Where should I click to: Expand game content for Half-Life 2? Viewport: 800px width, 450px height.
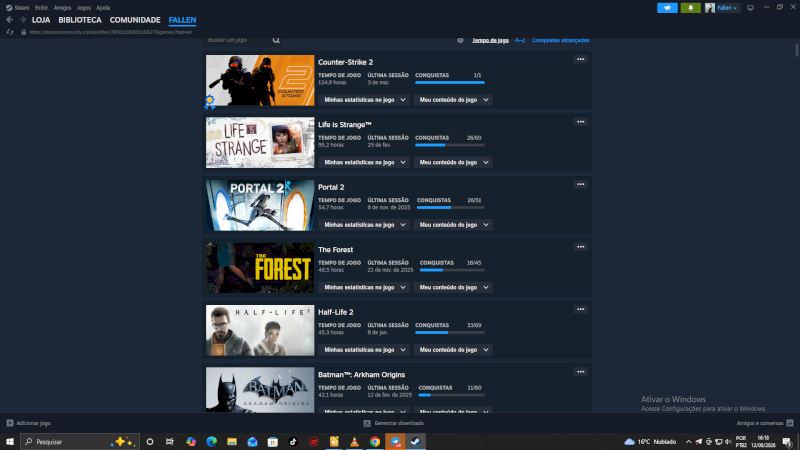click(x=454, y=350)
